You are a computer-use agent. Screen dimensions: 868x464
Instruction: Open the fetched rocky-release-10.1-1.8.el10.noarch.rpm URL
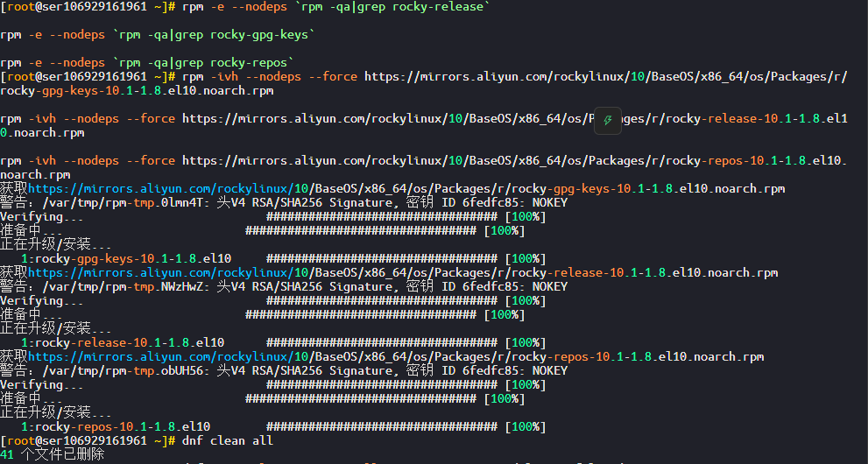tap(403, 272)
